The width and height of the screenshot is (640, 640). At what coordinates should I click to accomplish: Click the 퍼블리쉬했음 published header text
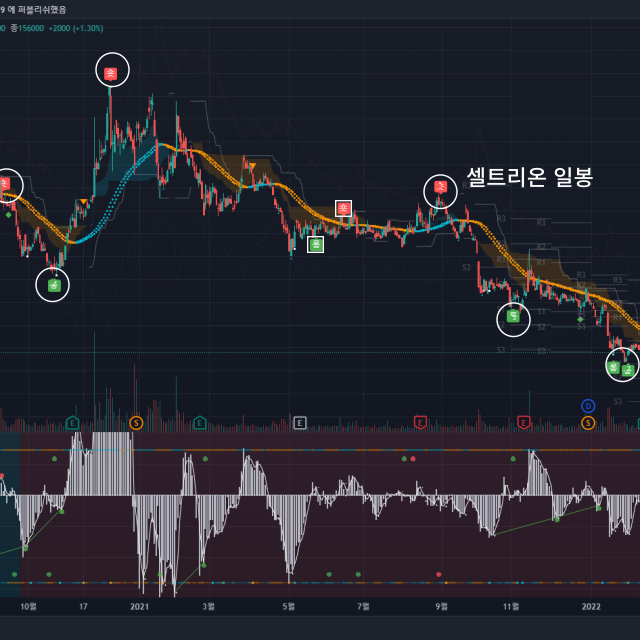[42, 9]
